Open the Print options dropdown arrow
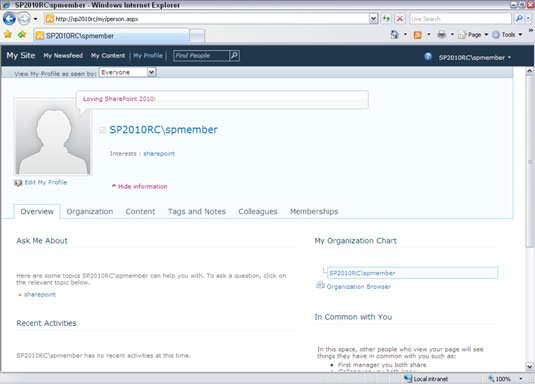535x384 pixels. click(x=452, y=34)
